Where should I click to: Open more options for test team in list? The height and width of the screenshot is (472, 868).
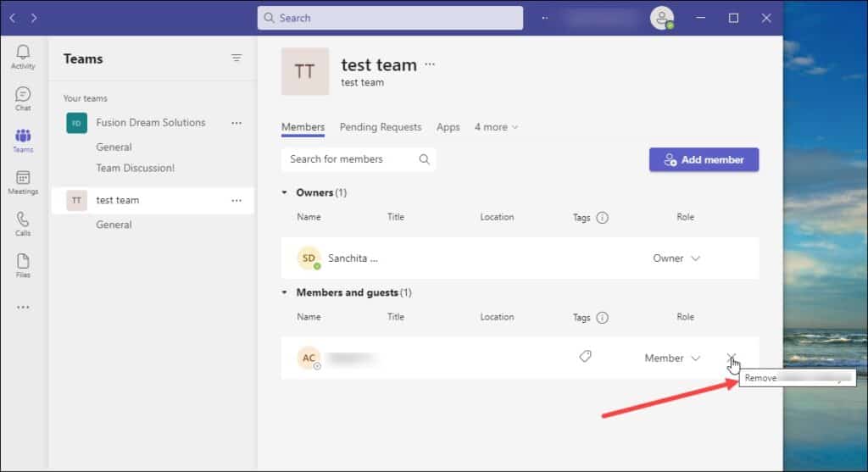click(236, 200)
